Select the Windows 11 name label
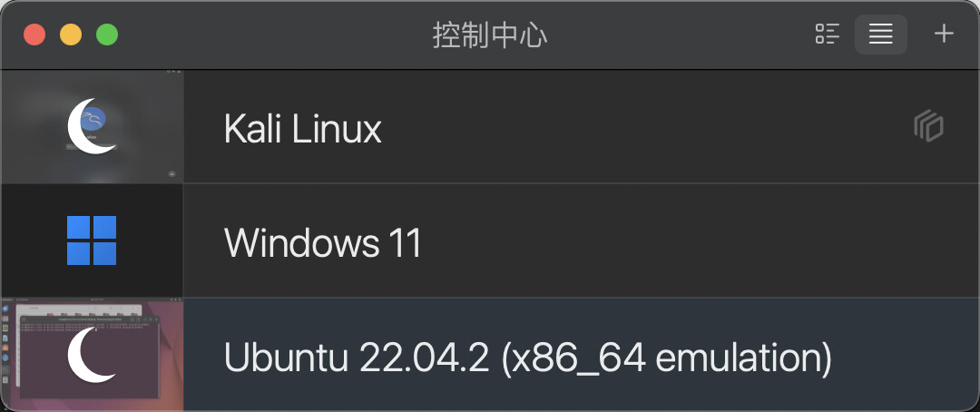The height and width of the screenshot is (412, 980). click(322, 242)
